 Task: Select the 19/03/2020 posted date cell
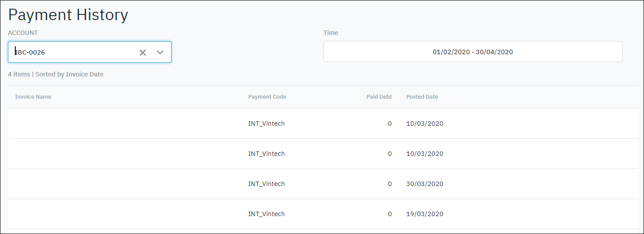(x=424, y=214)
